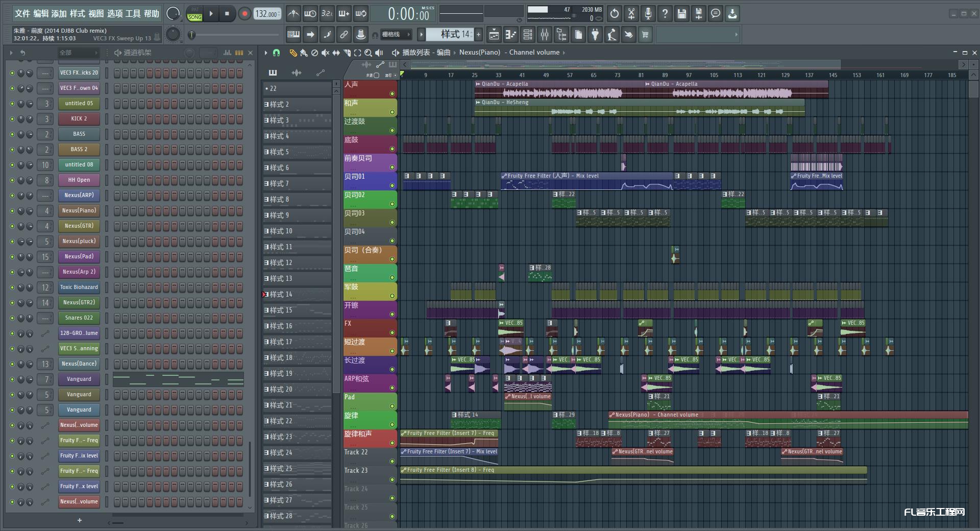Click the 132.000 tempo field
Screen dimensions: 980x531
coord(267,14)
